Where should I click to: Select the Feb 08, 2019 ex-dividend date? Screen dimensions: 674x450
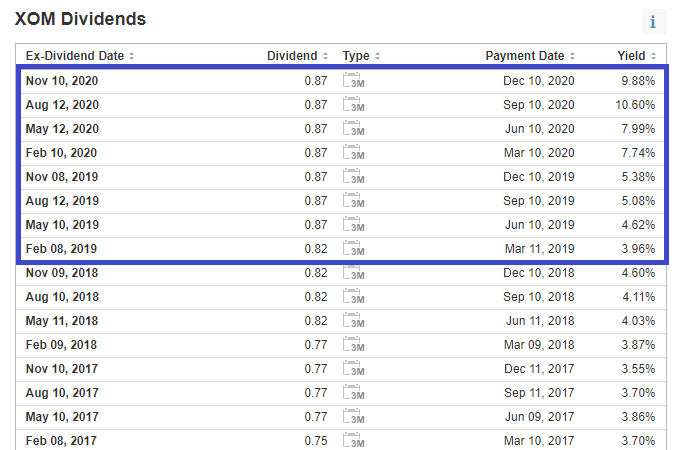pos(61,249)
